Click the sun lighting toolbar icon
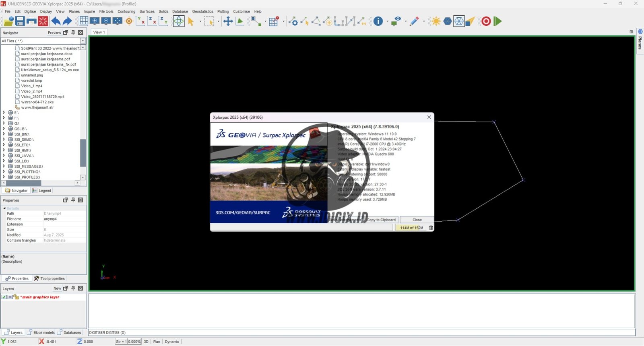This screenshot has height=346, width=644. [x=436, y=21]
